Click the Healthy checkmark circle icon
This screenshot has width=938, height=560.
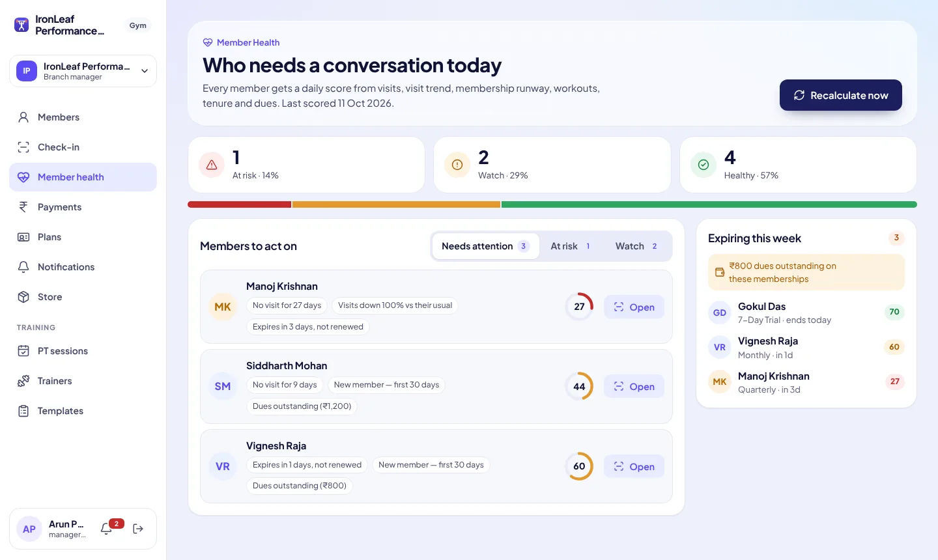coord(703,165)
